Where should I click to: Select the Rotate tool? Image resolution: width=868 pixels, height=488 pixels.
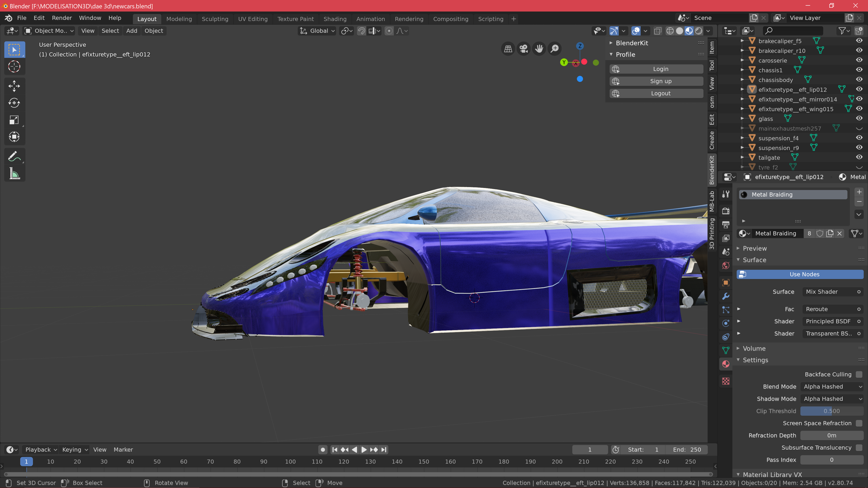(x=14, y=103)
